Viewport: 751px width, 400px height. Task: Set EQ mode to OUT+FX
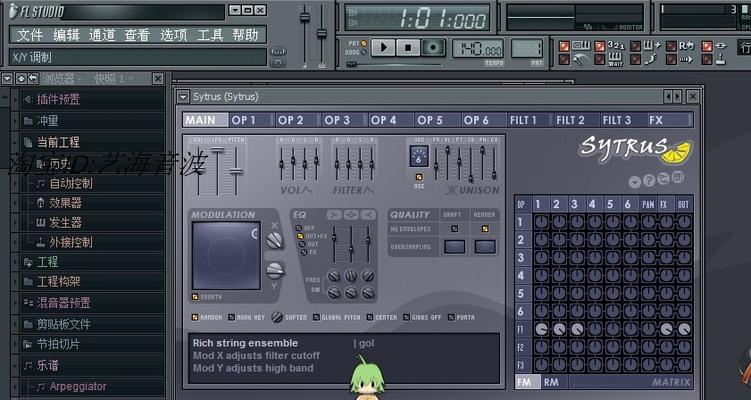[300, 236]
